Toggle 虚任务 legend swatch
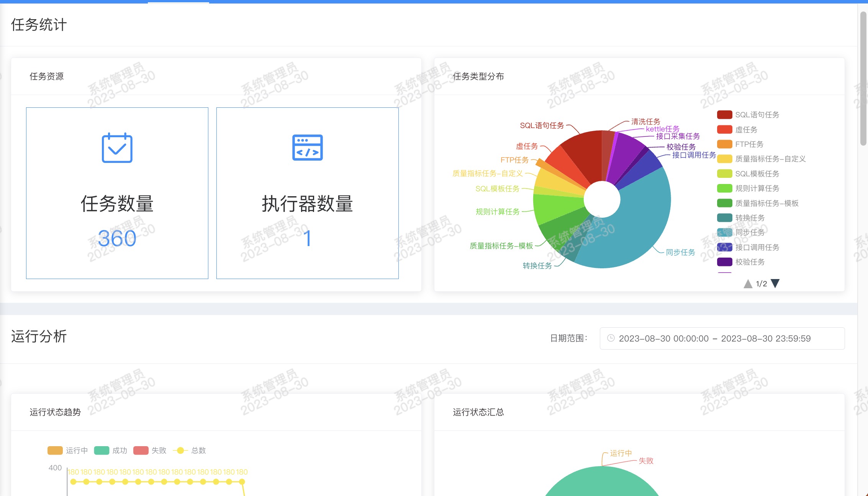 click(724, 130)
